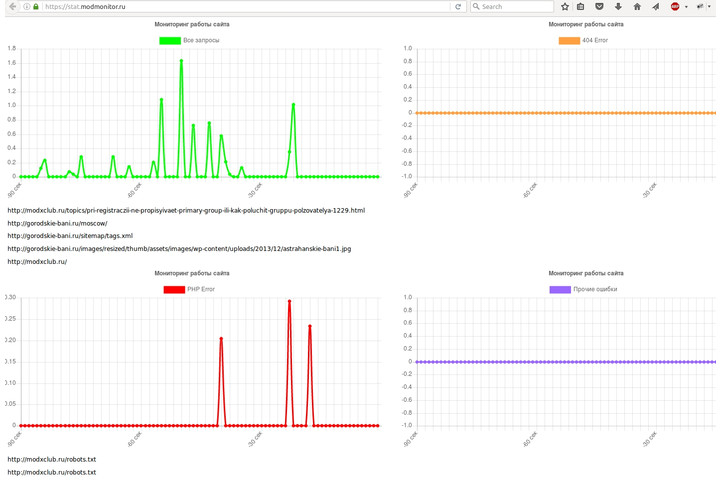
Task: Open the bookmarks library icon
Action: (581, 7)
